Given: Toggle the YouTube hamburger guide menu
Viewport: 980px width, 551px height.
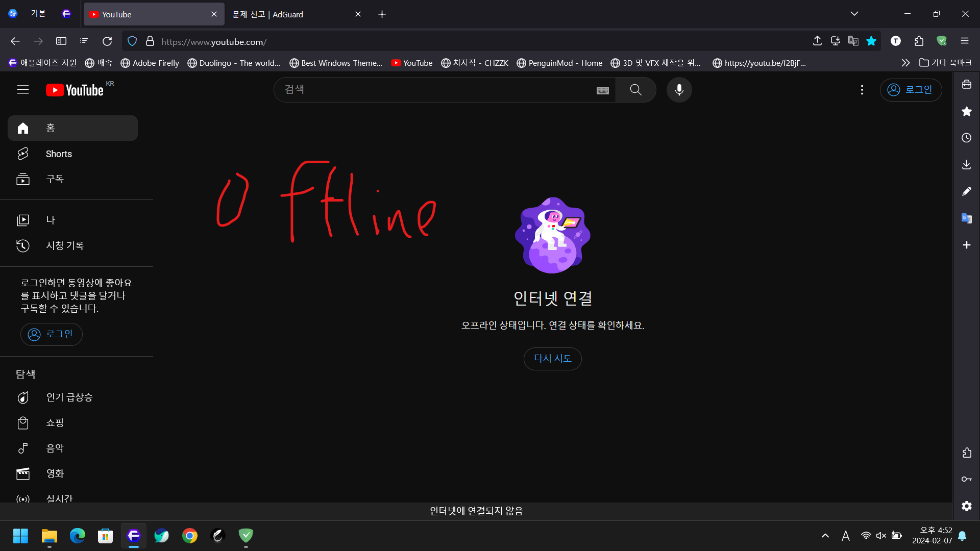Looking at the screenshot, I should coord(23,90).
